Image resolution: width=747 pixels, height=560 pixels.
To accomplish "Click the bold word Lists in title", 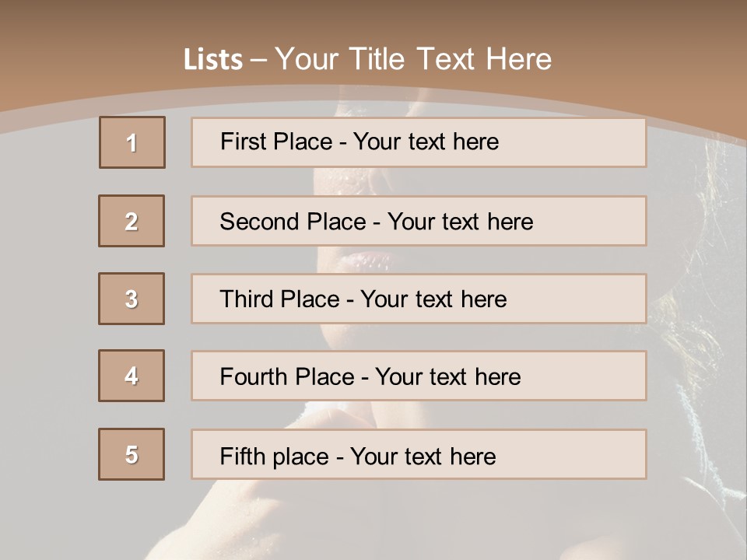I will [x=212, y=60].
